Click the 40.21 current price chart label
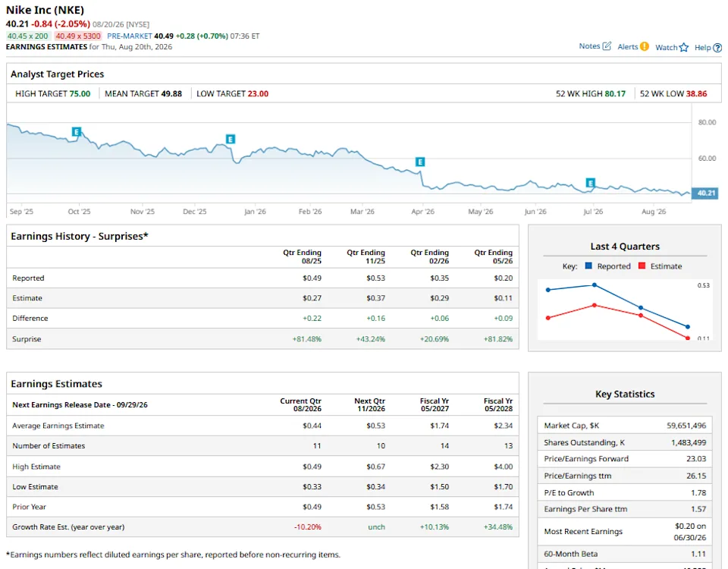Viewport: 728px width, 569px height. click(x=704, y=193)
